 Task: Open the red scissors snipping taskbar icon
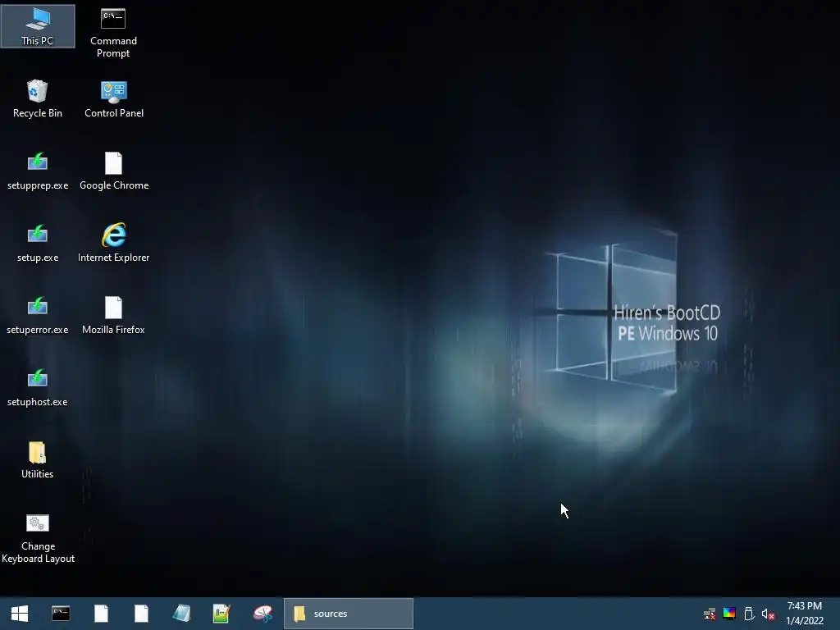pyautogui.click(x=262, y=614)
